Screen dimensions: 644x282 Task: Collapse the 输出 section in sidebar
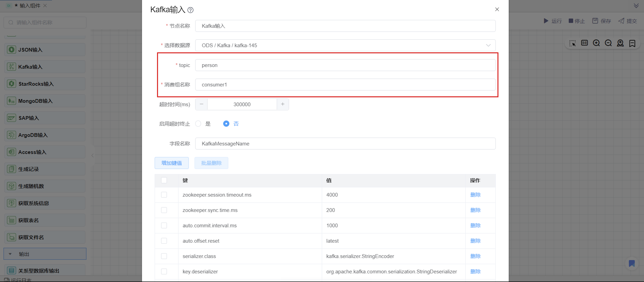tap(10, 254)
